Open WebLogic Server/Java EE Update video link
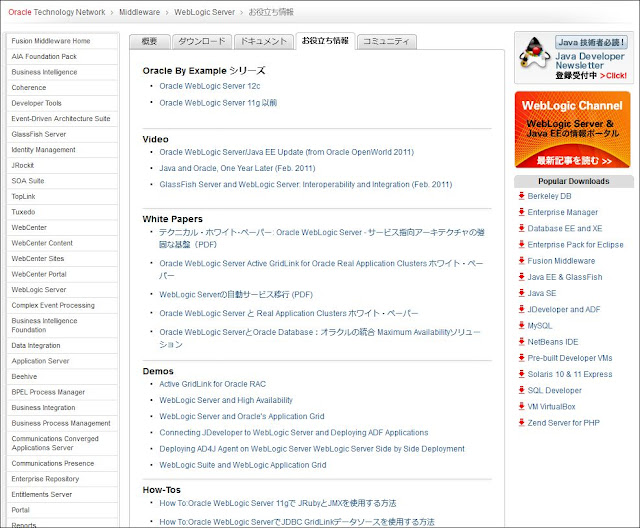Image resolution: width=640 pixels, height=528 pixels. 287,152
